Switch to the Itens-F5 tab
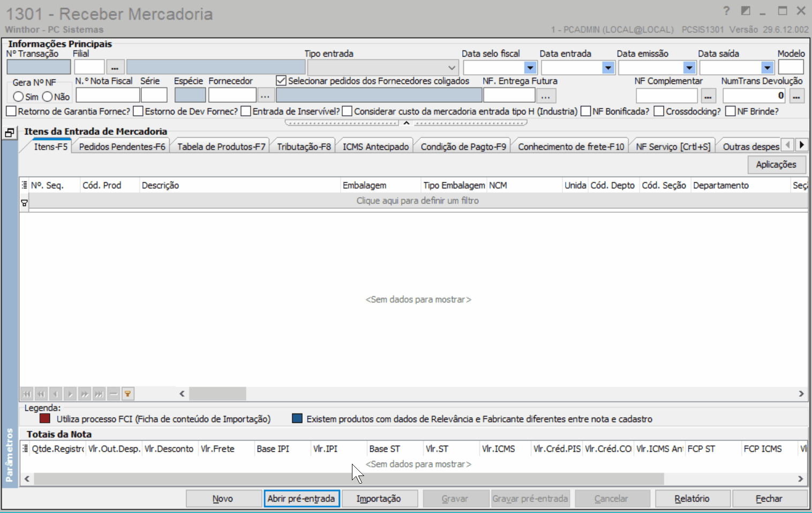 [51, 146]
